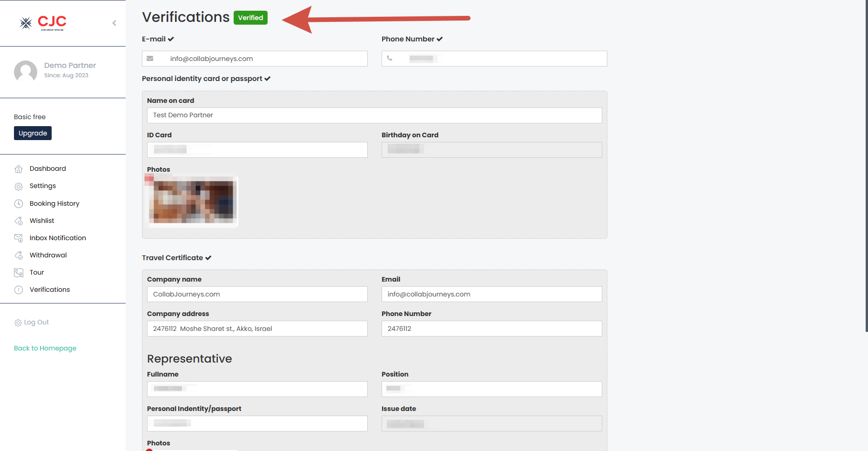Click the green Verified badge

click(250, 18)
